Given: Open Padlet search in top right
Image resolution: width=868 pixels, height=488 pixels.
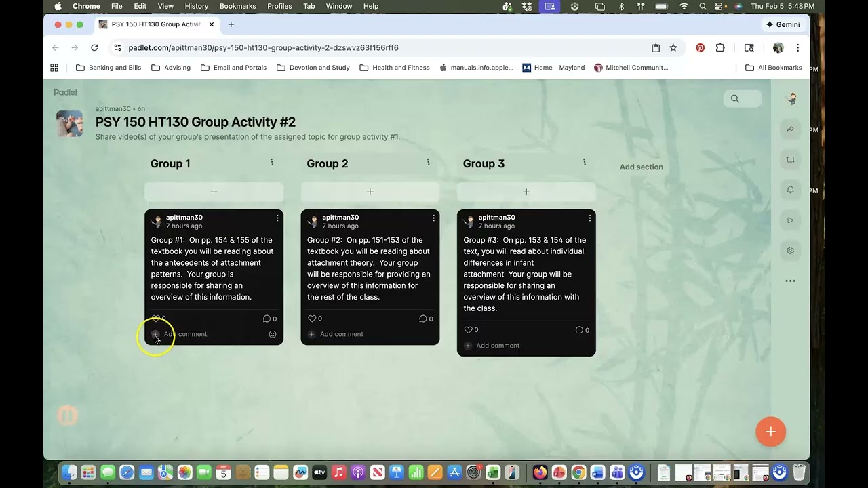Looking at the screenshot, I should 742,99.
